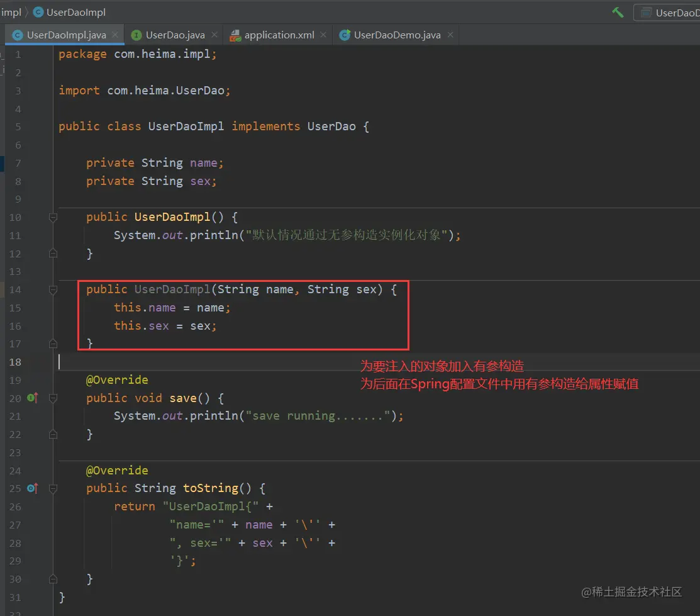Click line number 18 in the gutter

15,362
